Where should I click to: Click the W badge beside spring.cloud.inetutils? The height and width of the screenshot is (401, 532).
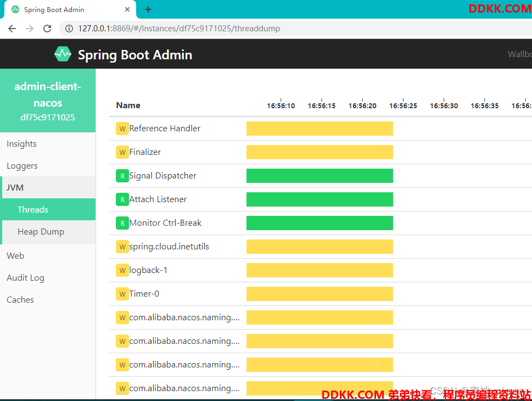click(122, 247)
